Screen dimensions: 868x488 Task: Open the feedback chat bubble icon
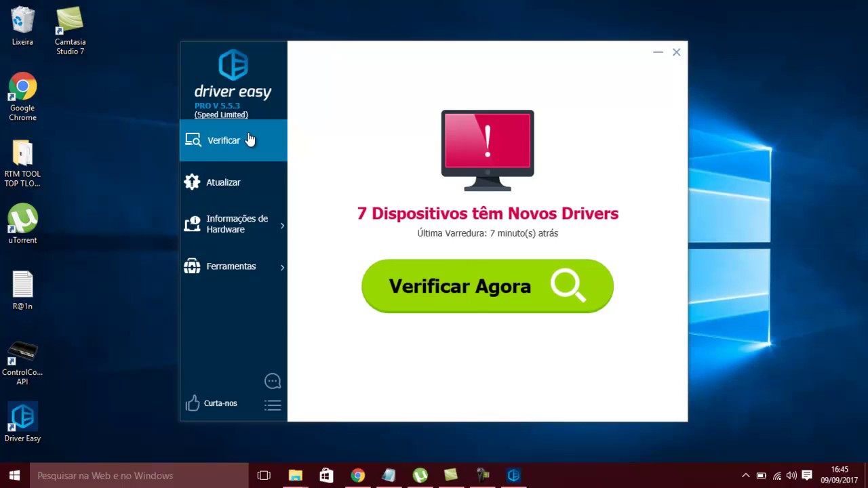273,381
